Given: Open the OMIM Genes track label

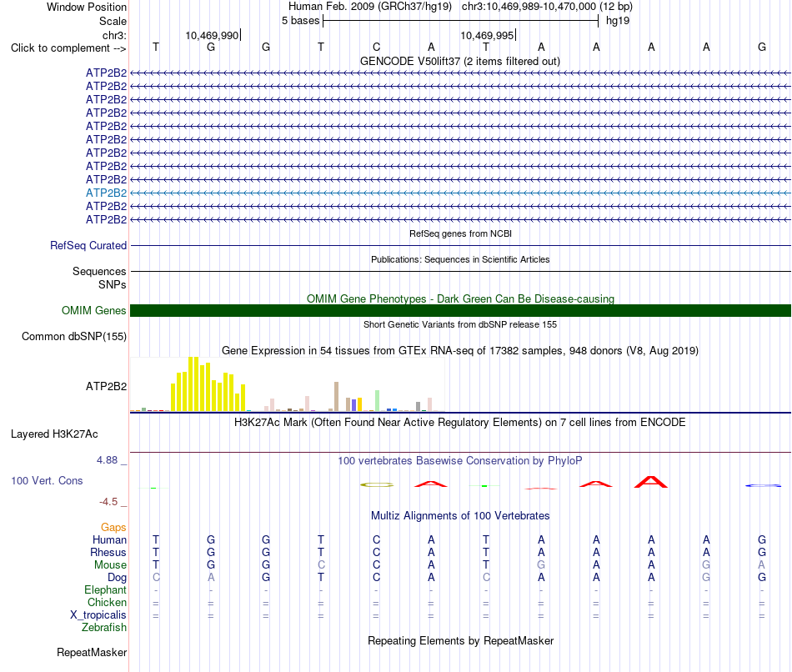Looking at the screenshot, I should click(93, 311).
